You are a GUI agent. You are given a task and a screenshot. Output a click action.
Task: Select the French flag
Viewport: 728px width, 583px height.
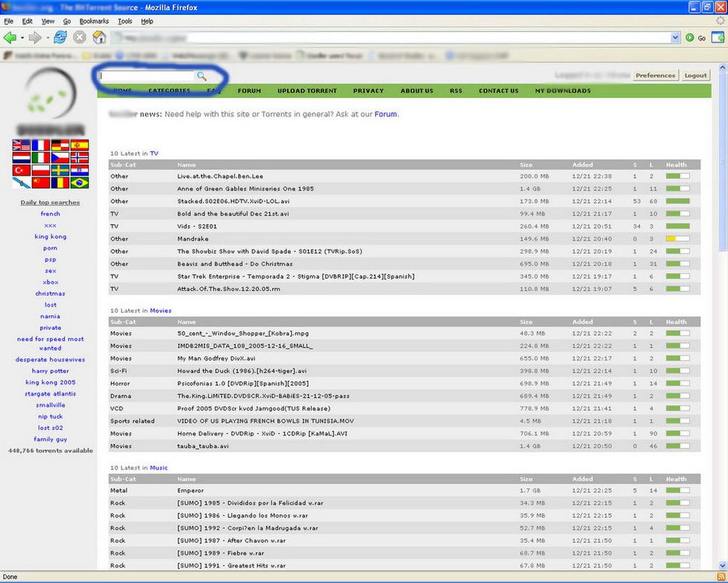click(41, 145)
